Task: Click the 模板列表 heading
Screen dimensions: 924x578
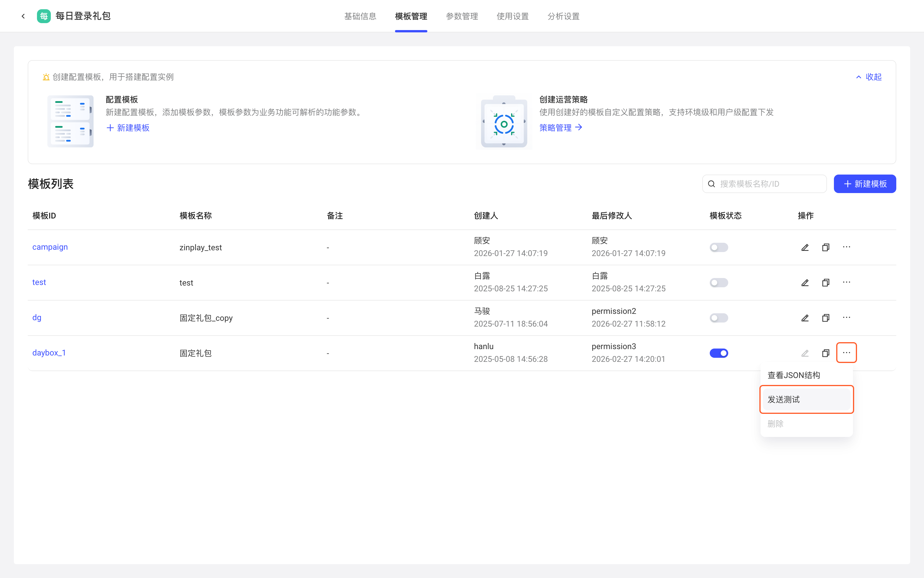Action: [x=51, y=184]
